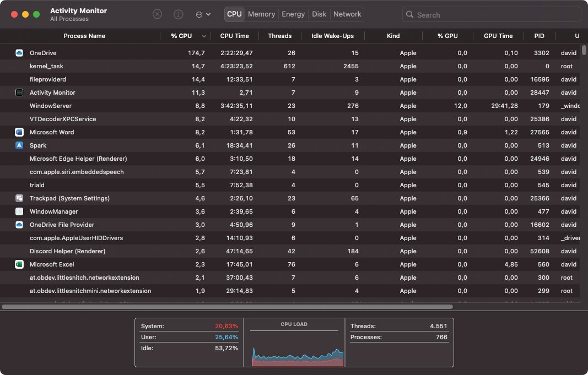
Task: Select the kernel_task process row
Action: tap(290, 66)
